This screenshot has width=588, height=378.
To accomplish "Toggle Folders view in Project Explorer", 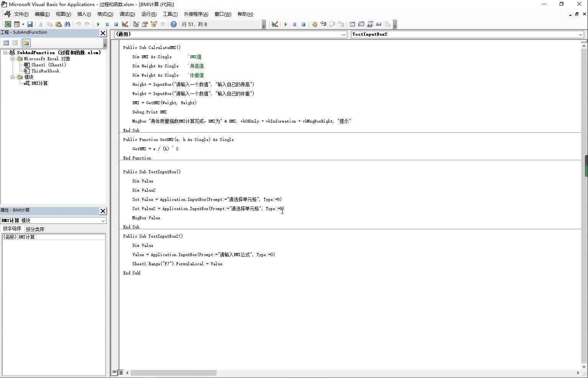I will (x=26, y=43).
